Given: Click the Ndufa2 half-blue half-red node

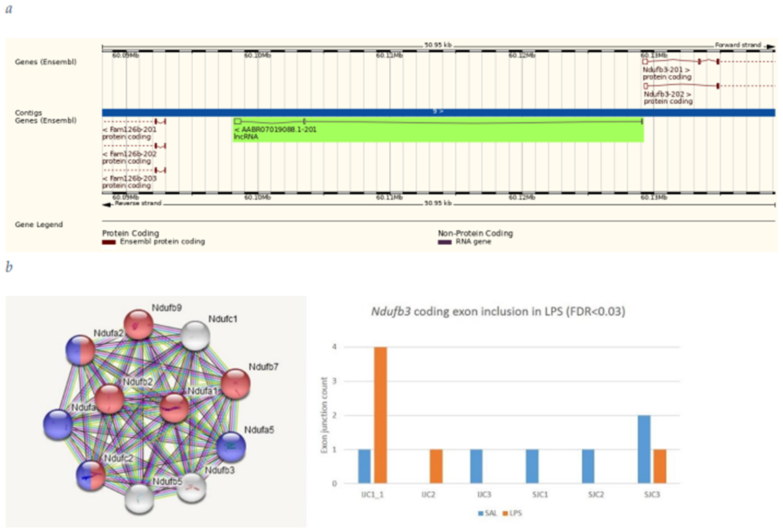Looking at the screenshot, I should click(x=80, y=350).
